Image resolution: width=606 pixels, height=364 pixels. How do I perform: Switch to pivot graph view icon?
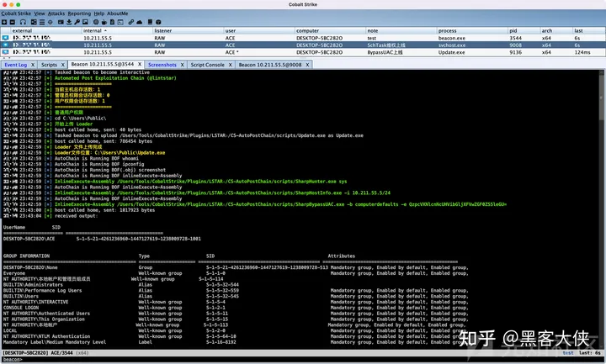pos(34,22)
